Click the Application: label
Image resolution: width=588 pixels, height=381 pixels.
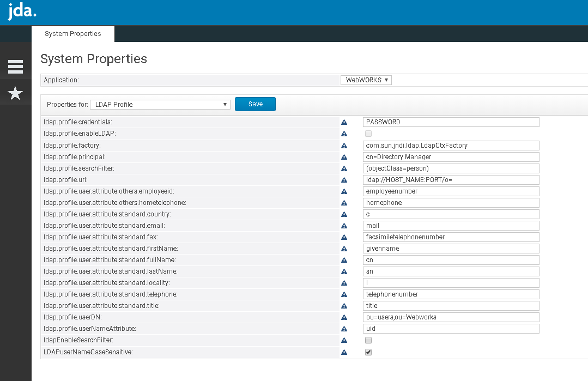(61, 80)
